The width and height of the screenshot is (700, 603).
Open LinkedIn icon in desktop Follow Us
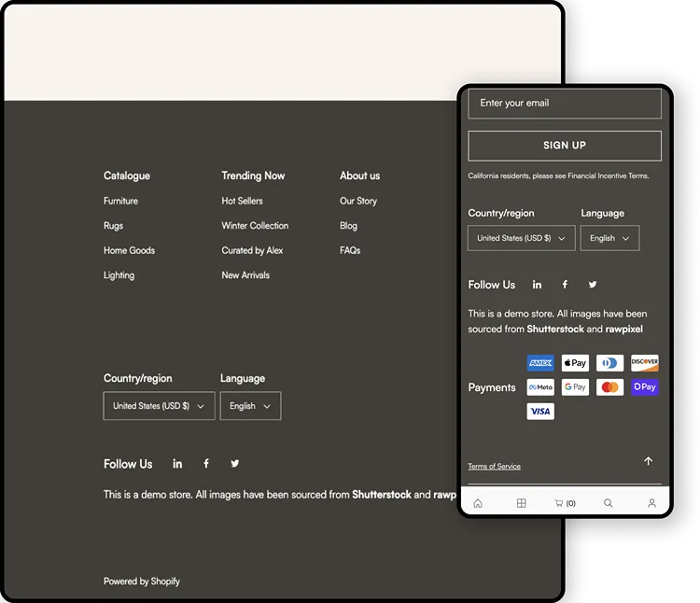tap(177, 464)
